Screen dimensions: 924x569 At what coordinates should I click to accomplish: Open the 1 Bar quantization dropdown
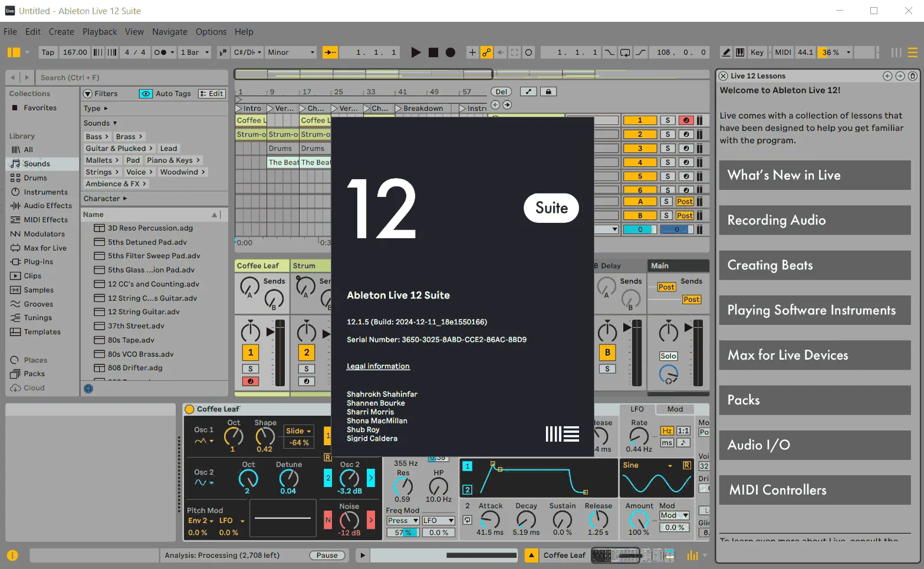pyautogui.click(x=195, y=52)
